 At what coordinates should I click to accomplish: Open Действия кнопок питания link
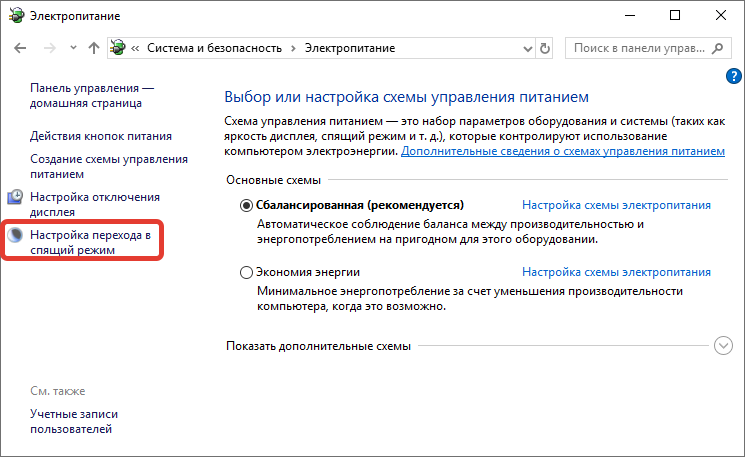[x=101, y=136]
